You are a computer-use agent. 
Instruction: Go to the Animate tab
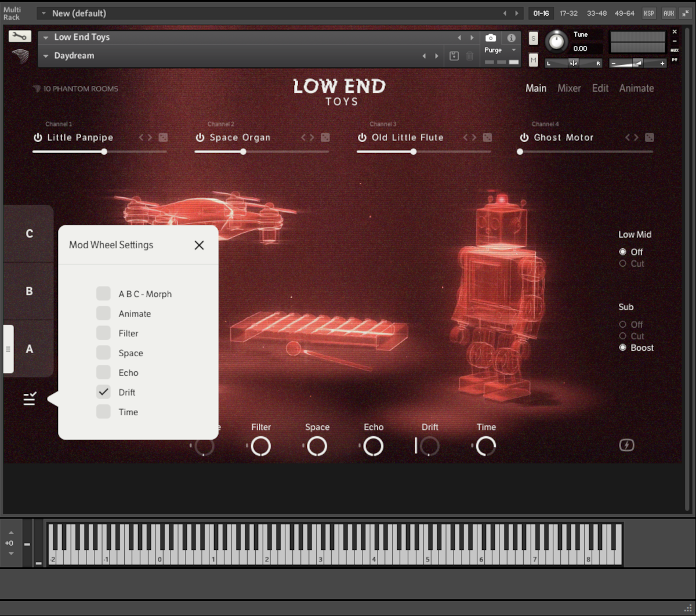pos(636,88)
